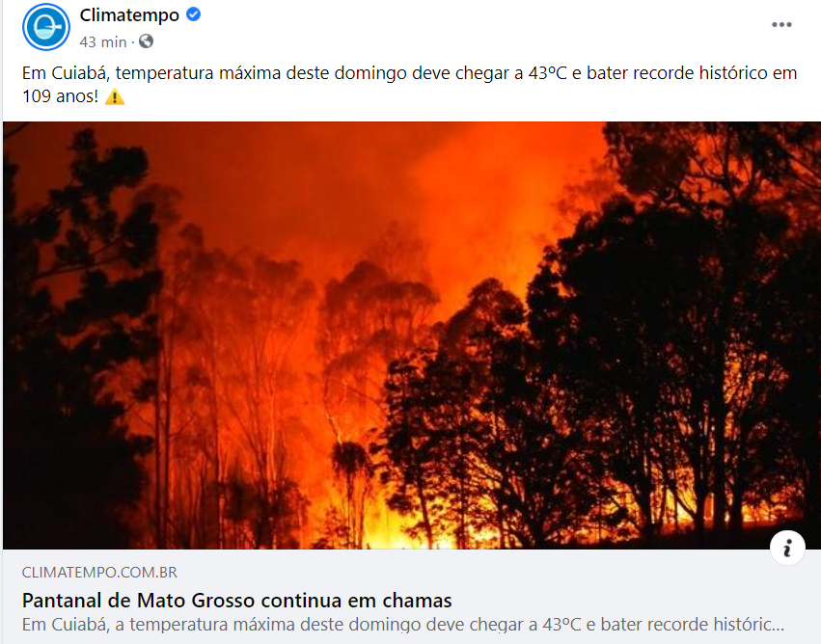Click the info icon on the image
This screenshot has height=644, width=821.
(x=787, y=548)
